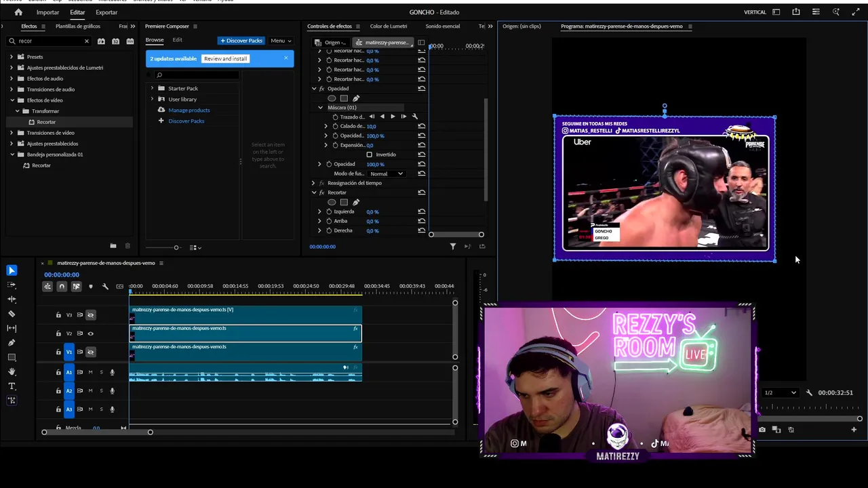Screen dimensions: 868x488
Task: Click the Mezcla track volume value
Action: point(96,428)
